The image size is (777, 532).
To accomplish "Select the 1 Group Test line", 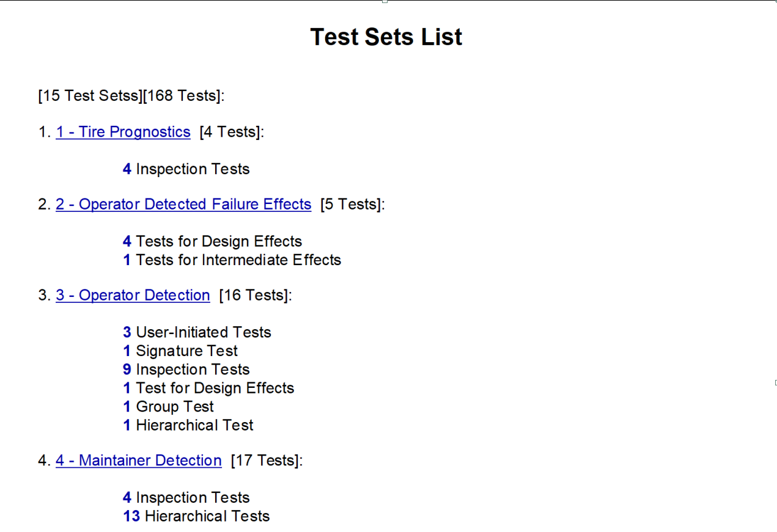I will point(169,407).
